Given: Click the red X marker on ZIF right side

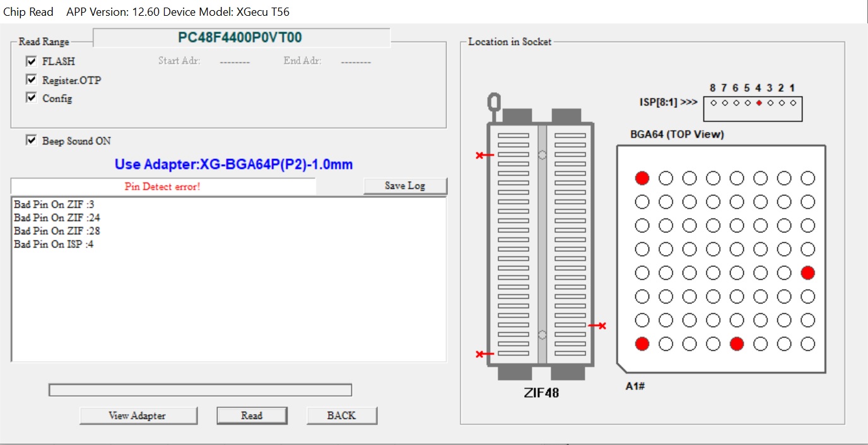Looking at the screenshot, I should click(x=602, y=326).
